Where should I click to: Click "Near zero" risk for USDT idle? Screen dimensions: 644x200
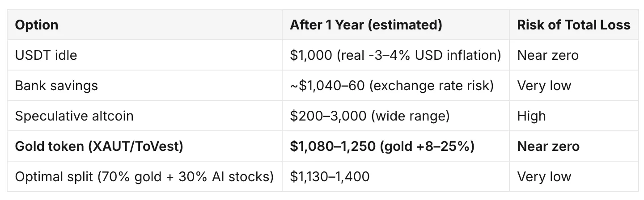click(x=548, y=55)
